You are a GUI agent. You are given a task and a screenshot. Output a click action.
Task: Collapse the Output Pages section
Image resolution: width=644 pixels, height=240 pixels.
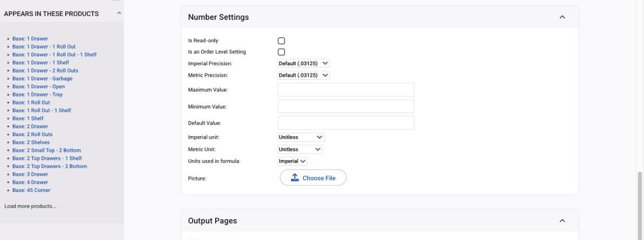click(x=562, y=221)
